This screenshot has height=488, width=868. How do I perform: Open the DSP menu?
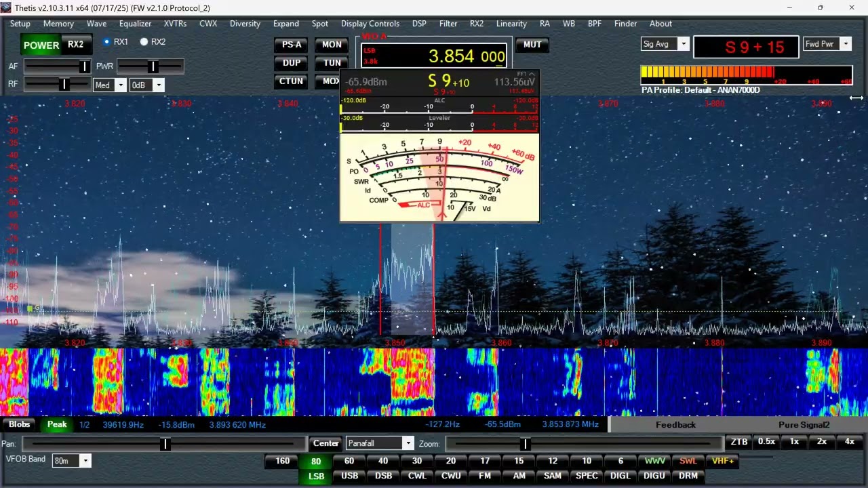tap(419, 24)
